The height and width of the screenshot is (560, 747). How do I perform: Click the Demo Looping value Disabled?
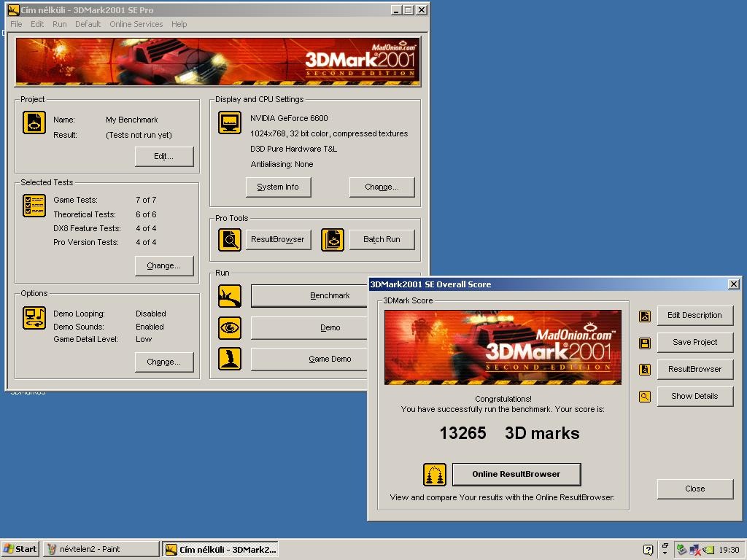tap(150, 314)
